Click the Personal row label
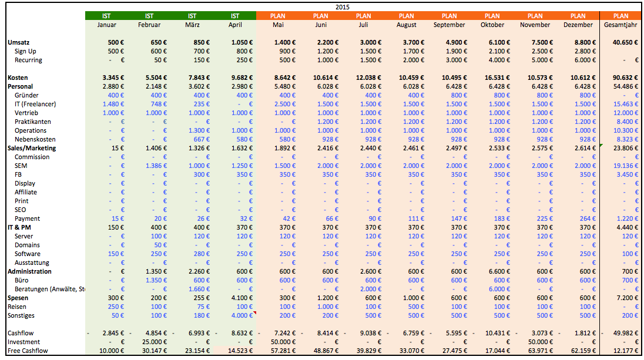 pyautogui.click(x=20, y=86)
